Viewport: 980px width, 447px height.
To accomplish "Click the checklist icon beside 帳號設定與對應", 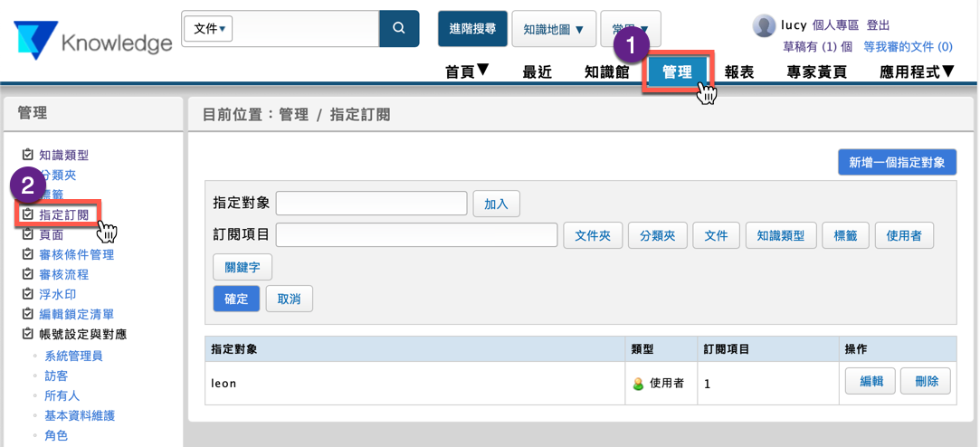I will click(x=28, y=334).
